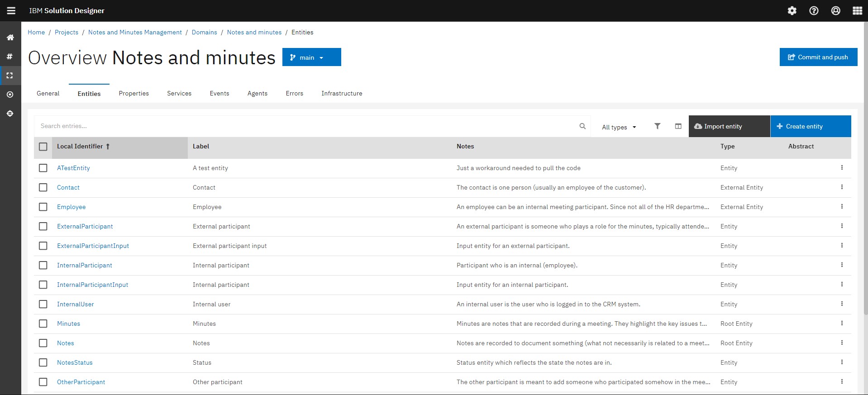
Task: Tick the checkbox for Contact row
Action: coord(43,187)
